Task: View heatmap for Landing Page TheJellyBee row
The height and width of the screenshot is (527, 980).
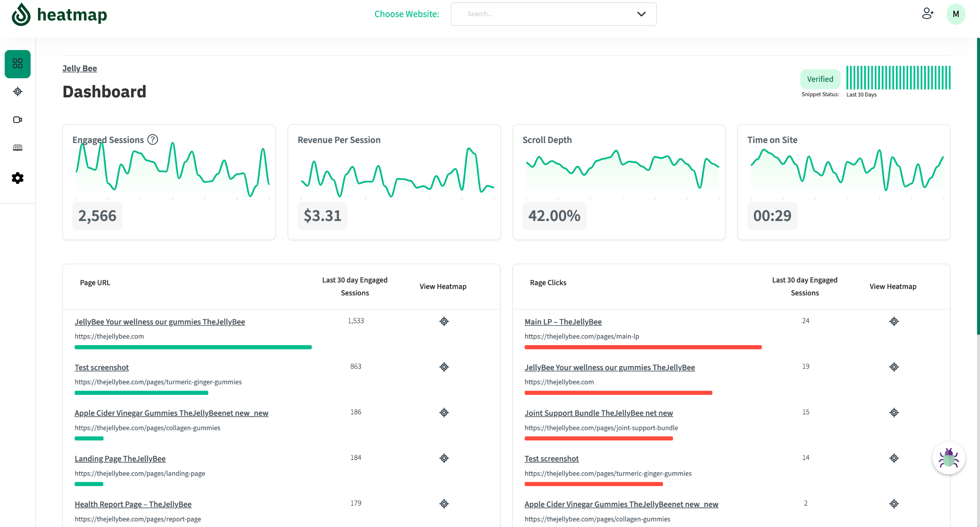Action: click(x=444, y=458)
